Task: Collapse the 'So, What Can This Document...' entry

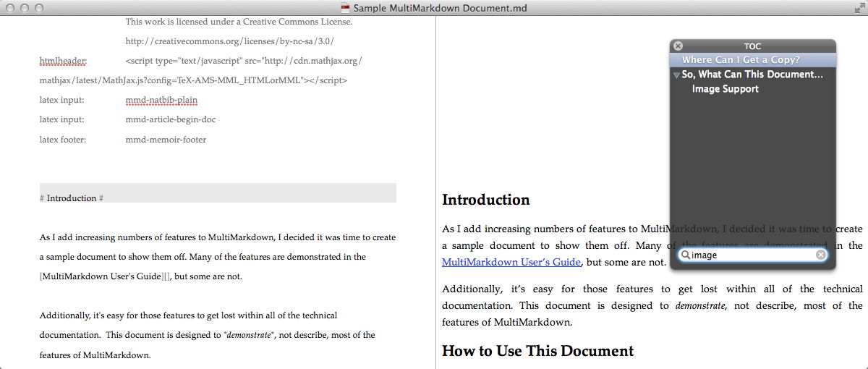Action: [x=676, y=75]
